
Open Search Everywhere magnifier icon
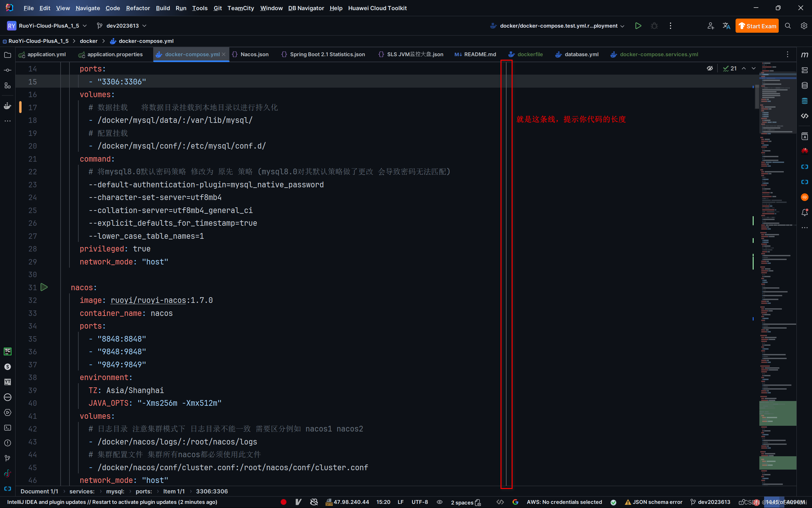tap(788, 26)
